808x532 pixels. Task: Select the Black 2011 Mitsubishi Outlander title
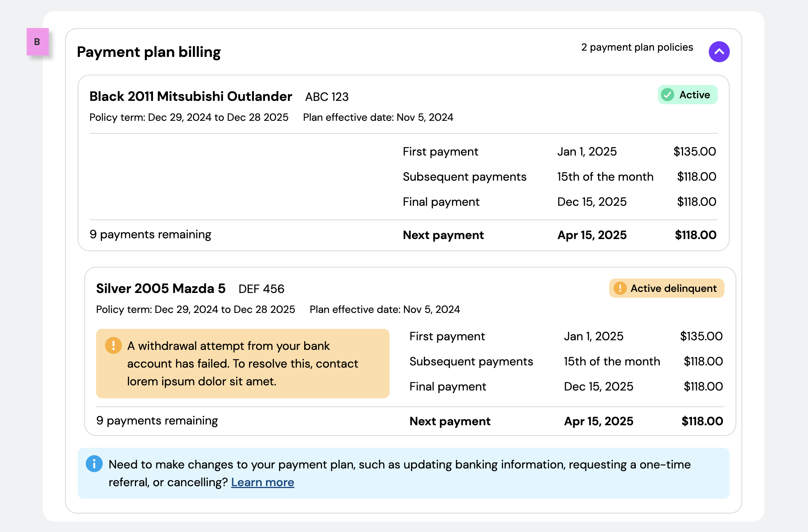point(191,96)
